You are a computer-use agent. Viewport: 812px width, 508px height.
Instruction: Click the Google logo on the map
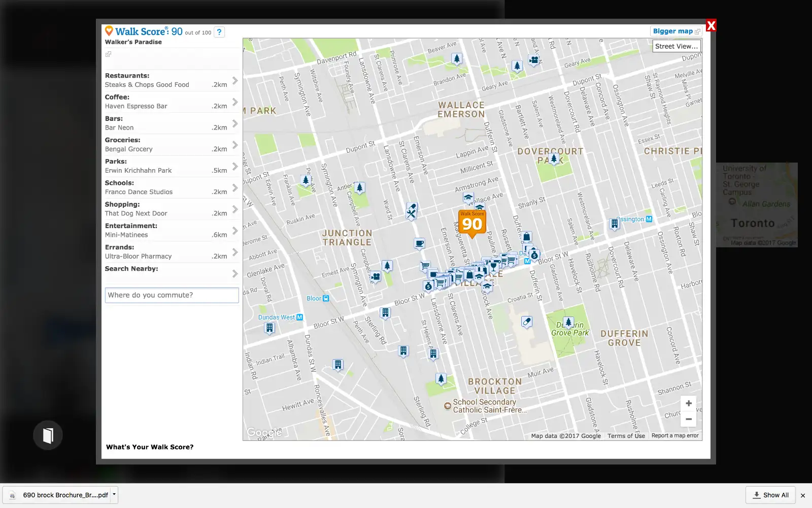click(264, 432)
